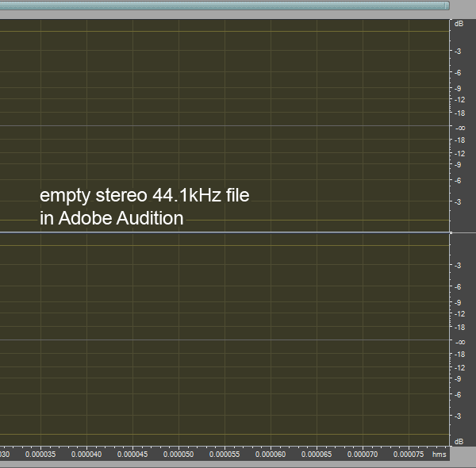Viewport: 476px width, 468px height.
Task: Click the hms time format label
Action: click(439, 455)
